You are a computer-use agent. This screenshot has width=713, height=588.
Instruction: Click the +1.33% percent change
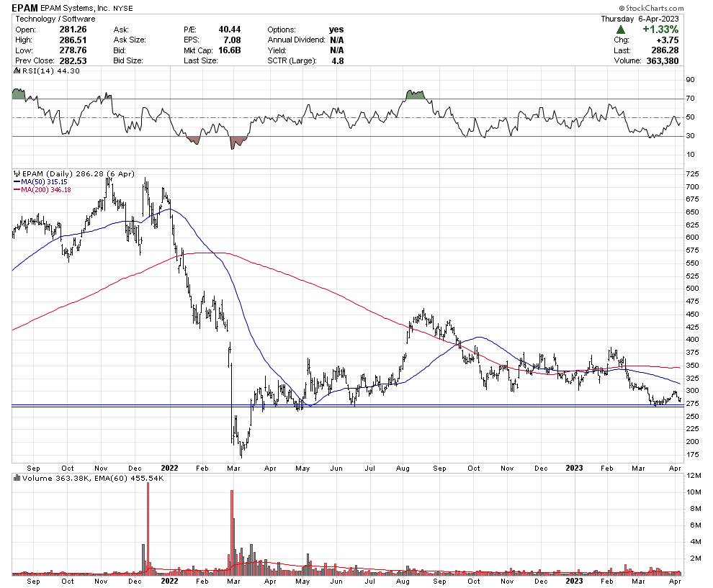coord(660,29)
